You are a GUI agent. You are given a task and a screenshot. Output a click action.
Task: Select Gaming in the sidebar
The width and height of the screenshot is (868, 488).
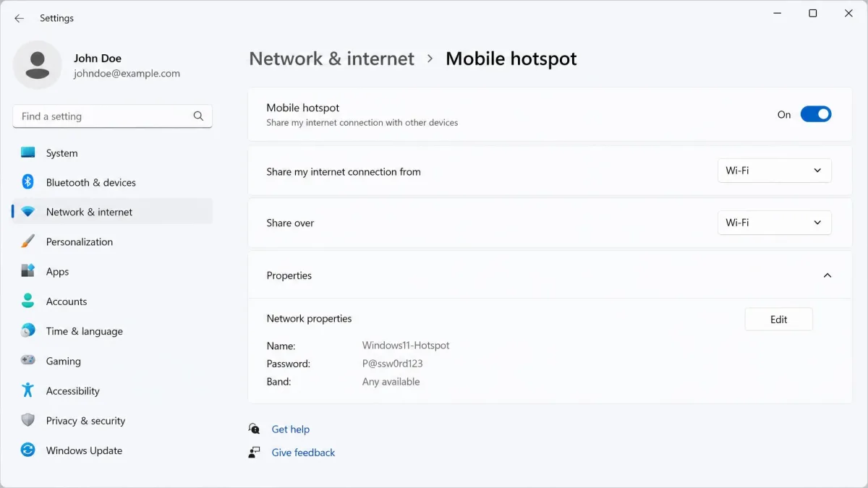[112, 360]
